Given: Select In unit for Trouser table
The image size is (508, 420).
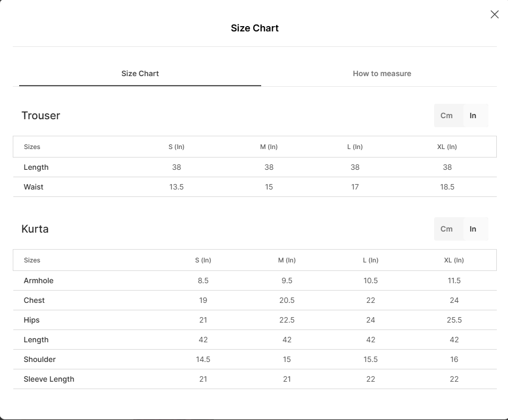Looking at the screenshot, I should (473, 116).
